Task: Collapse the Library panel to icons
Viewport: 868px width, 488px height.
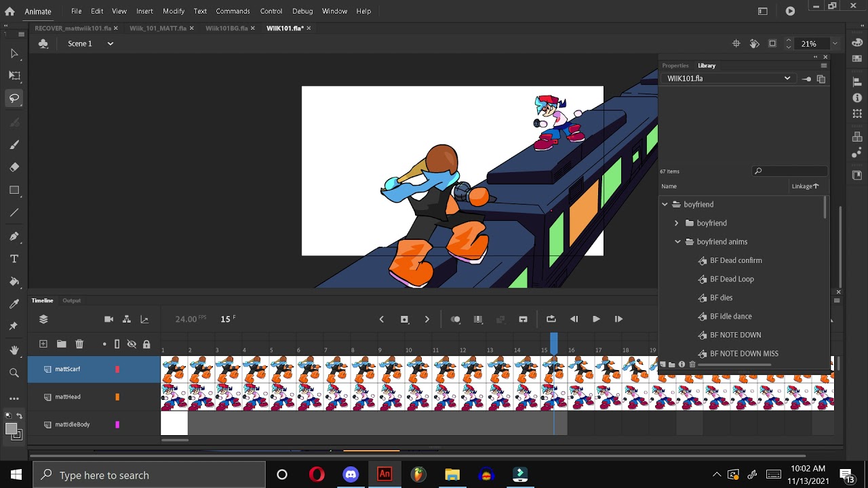Action: pyautogui.click(x=815, y=57)
